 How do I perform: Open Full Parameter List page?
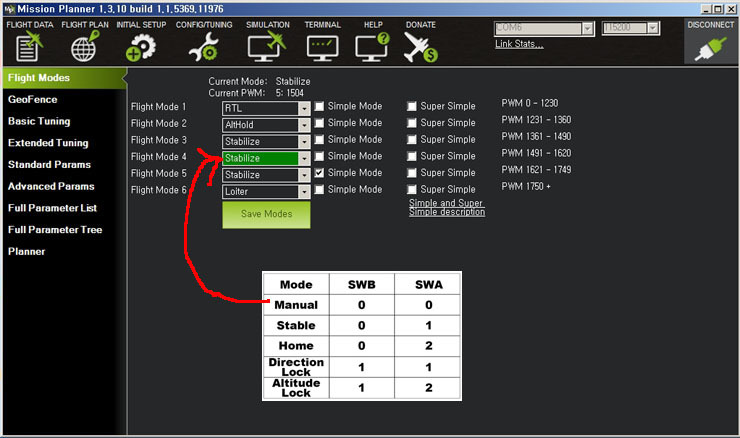pyautogui.click(x=52, y=208)
